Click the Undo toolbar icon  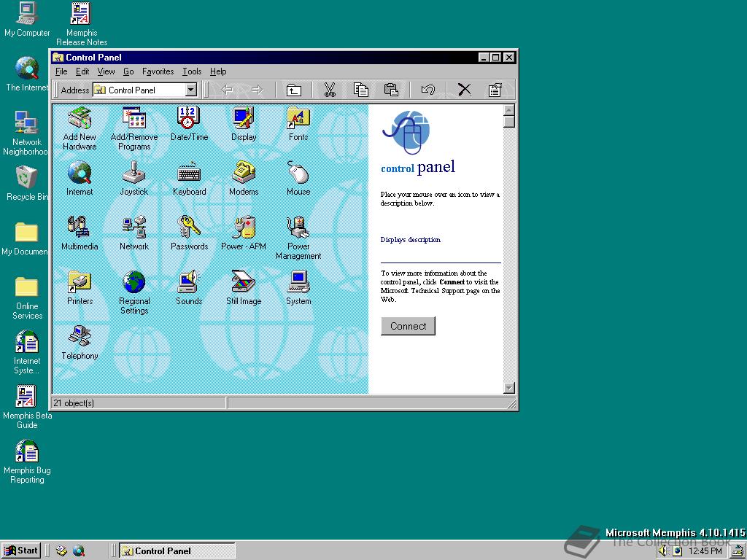[x=427, y=90]
